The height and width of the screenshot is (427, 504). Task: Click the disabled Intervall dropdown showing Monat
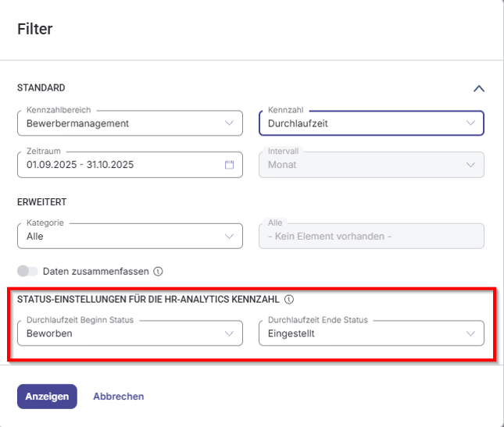(x=370, y=165)
